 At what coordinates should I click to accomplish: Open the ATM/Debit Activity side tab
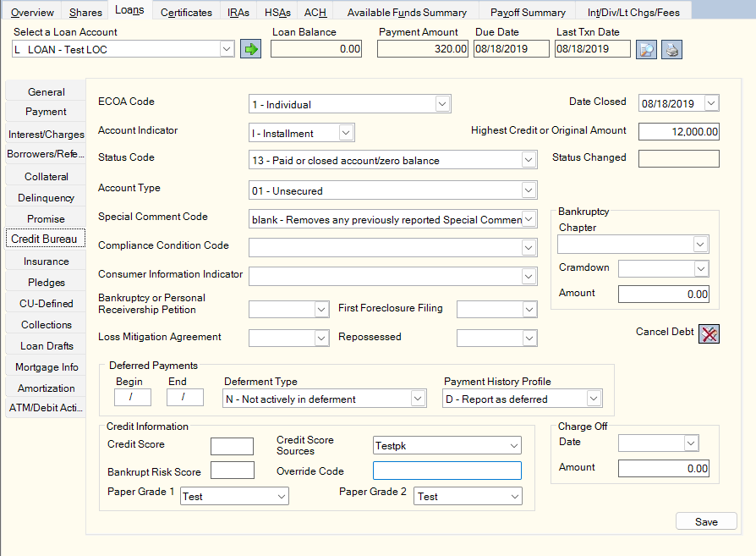pos(46,408)
